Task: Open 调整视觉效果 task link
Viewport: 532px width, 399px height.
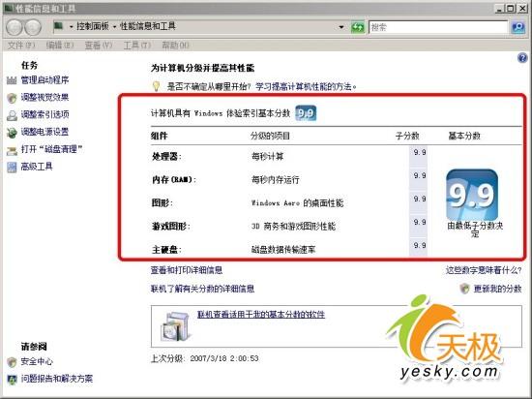Action: 44,98
